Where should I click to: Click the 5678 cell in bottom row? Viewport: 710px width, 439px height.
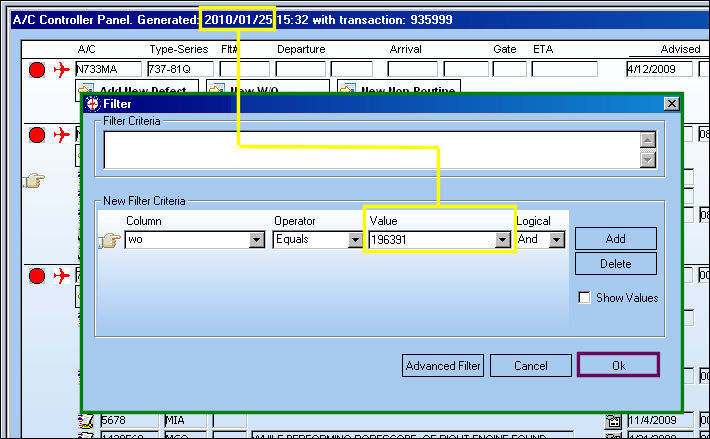[x=129, y=420]
